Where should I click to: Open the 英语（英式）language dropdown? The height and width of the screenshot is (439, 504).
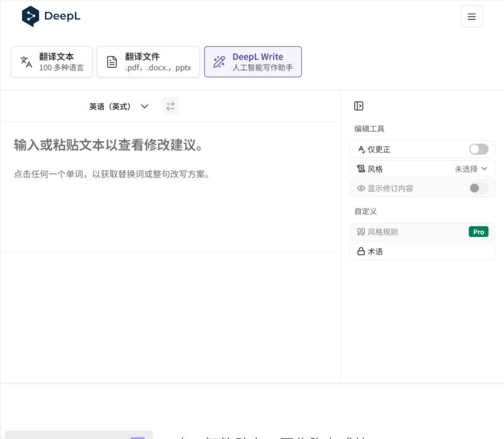[120, 106]
